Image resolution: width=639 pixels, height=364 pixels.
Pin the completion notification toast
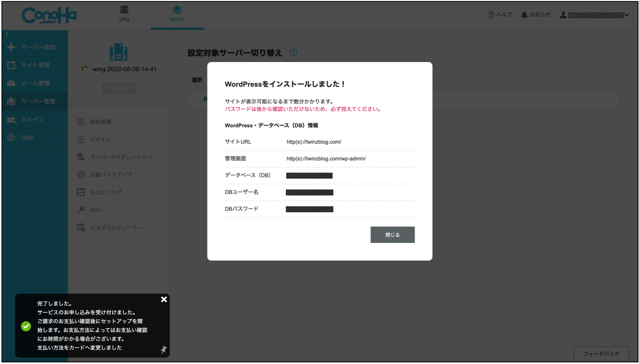coord(163,349)
